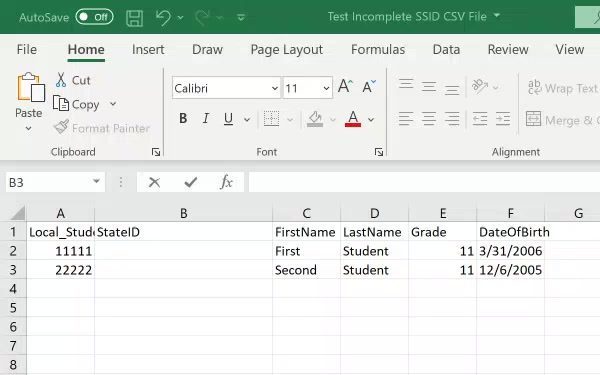600x375 pixels.
Task: Click the Orientation text angle icon
Action: click(x=480, y=86)
